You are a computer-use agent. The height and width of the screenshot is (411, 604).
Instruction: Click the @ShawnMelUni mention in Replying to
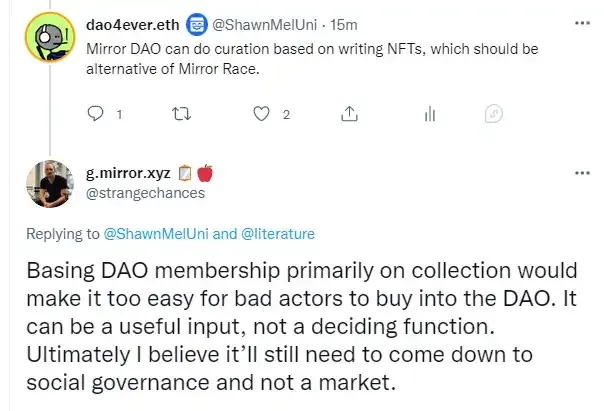tap(156, 234)
